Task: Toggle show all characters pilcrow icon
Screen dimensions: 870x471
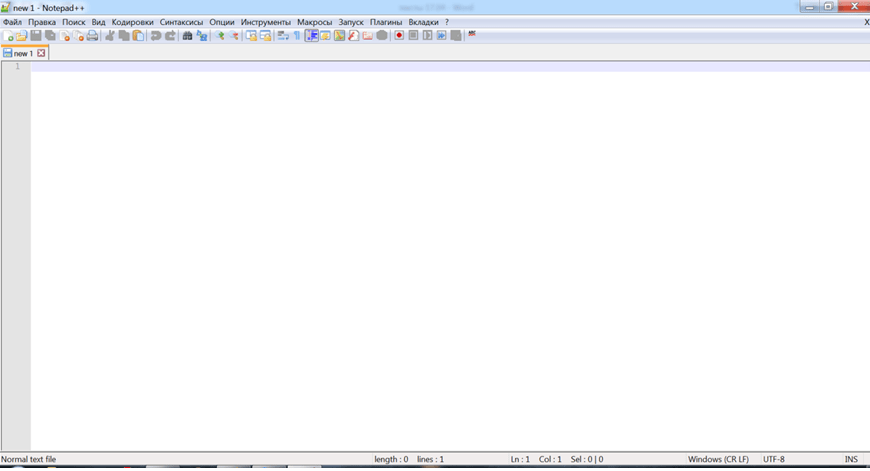Action: click(297, 36)
